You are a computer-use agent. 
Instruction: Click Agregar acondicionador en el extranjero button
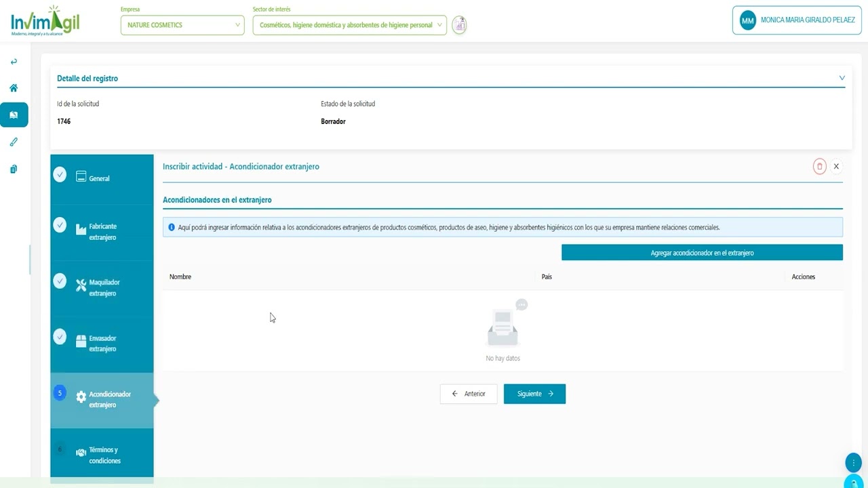click(702, 253)
